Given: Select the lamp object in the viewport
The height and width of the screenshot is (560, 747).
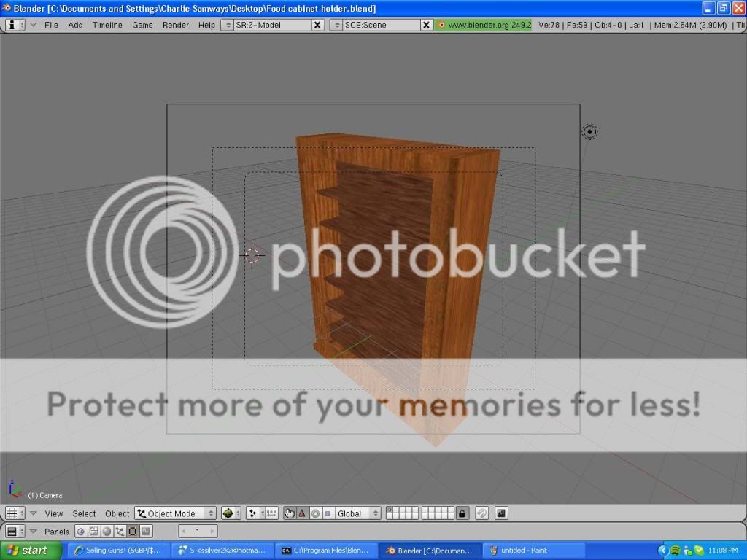Looking at the screenshot, I should click(589, 132).
